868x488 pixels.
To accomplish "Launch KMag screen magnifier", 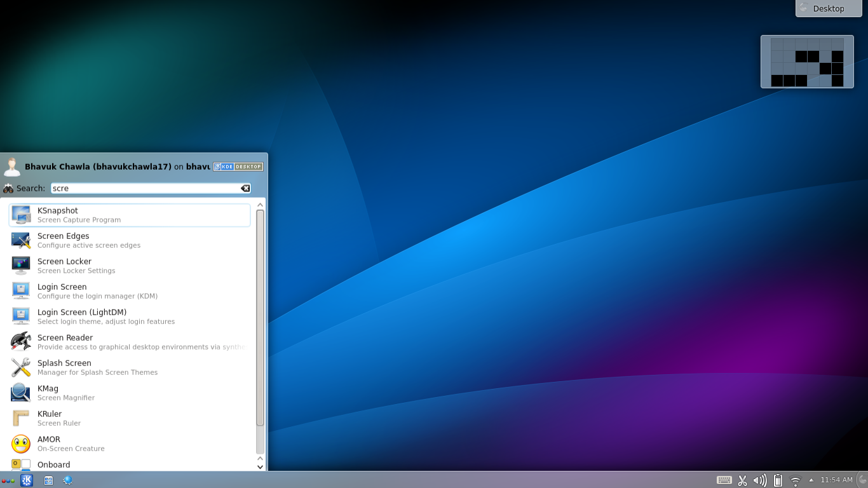I will [130, 393].
